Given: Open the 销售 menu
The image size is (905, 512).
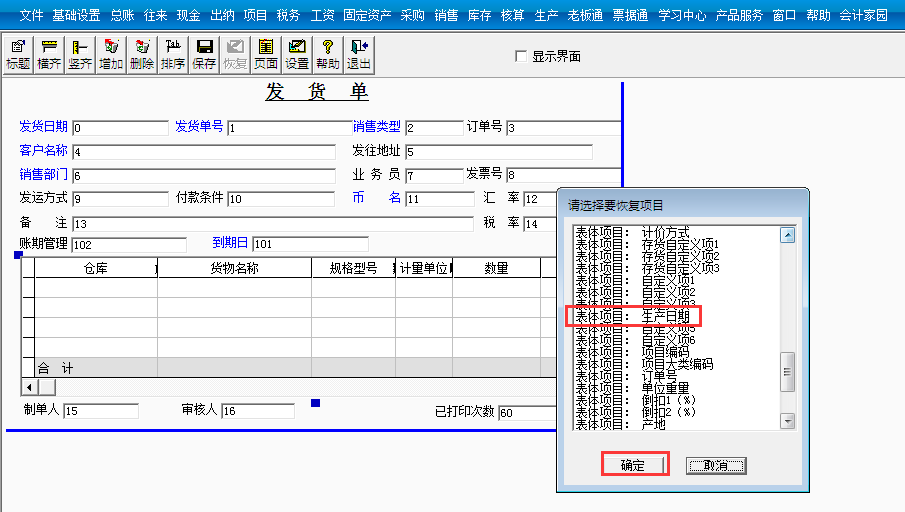Looking at the screenshot, I should (x=447, y=15).
